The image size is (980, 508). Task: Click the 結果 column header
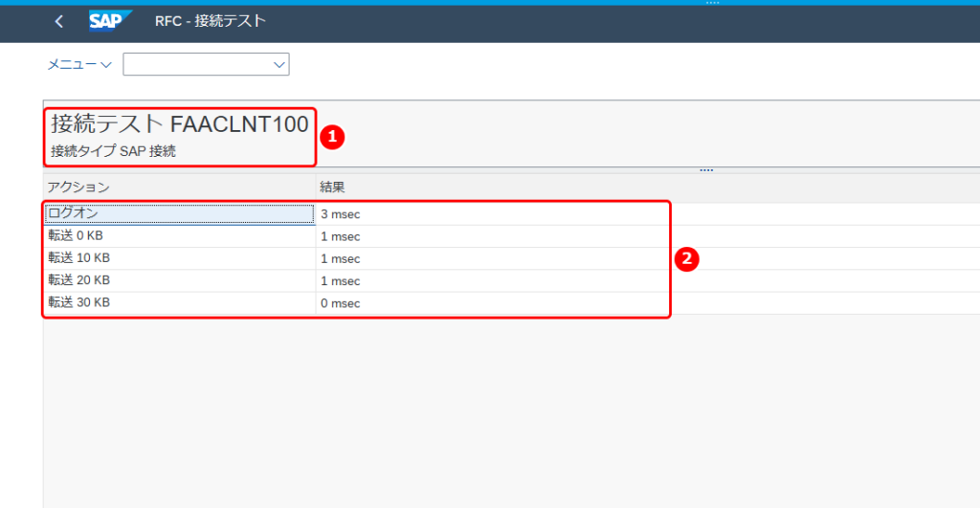[x=332, y=187]
